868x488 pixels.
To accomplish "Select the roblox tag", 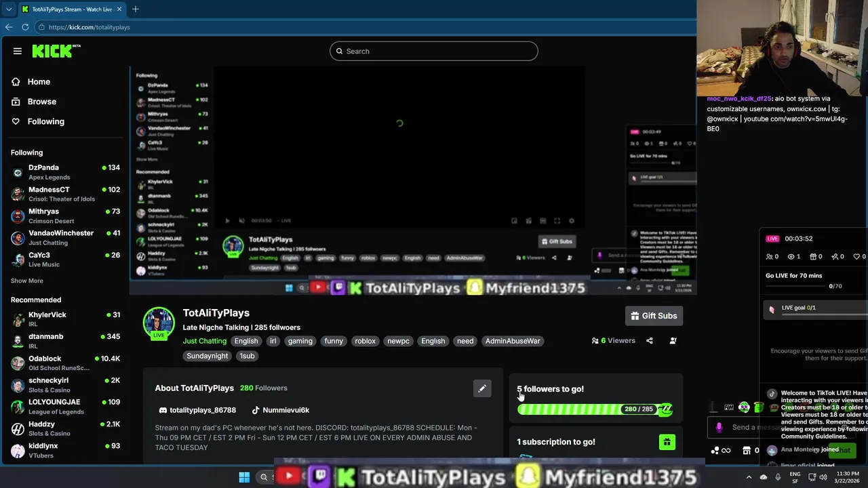I will pos(365,341).
